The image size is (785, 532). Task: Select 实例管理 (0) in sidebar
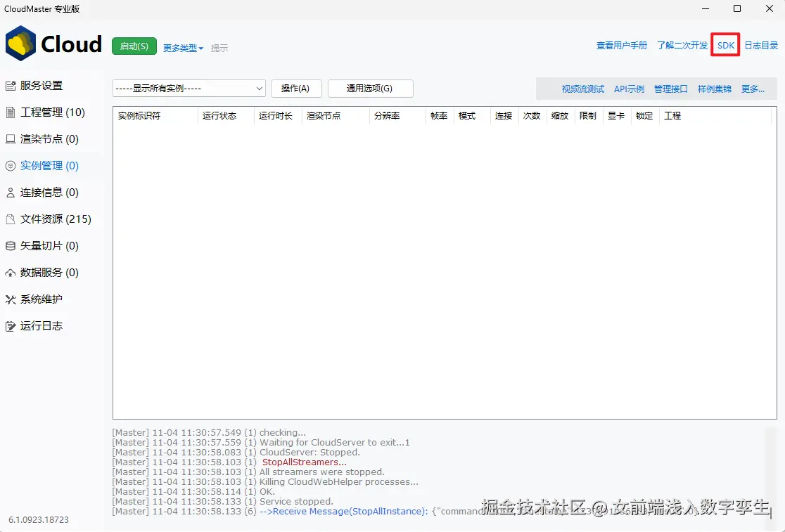pos(49,165)
